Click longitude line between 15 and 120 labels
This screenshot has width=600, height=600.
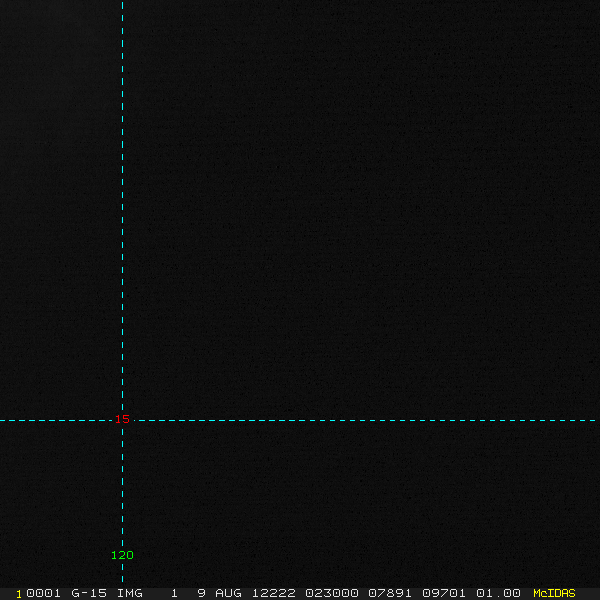122,487
